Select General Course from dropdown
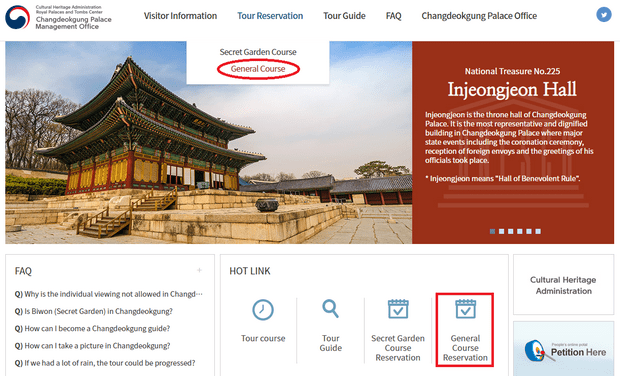620x376 pixels. [x=258, y=69]
